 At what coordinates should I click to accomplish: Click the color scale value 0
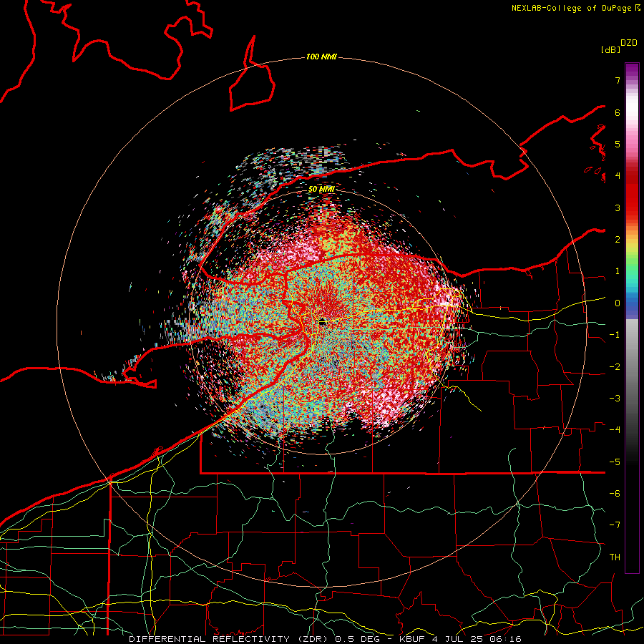[x=618, y=303]
